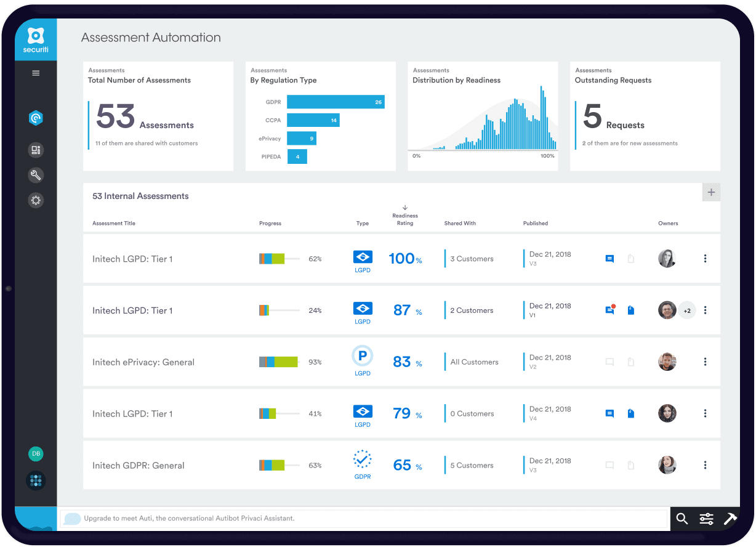
Task: Select the blue assessment module icon in sidebar
Action: coord(35,117)
